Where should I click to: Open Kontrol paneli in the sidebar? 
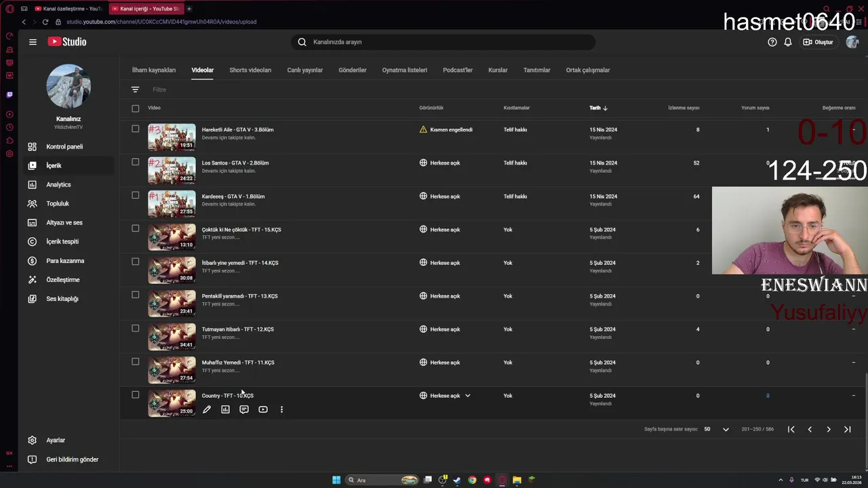pos(66,146)
